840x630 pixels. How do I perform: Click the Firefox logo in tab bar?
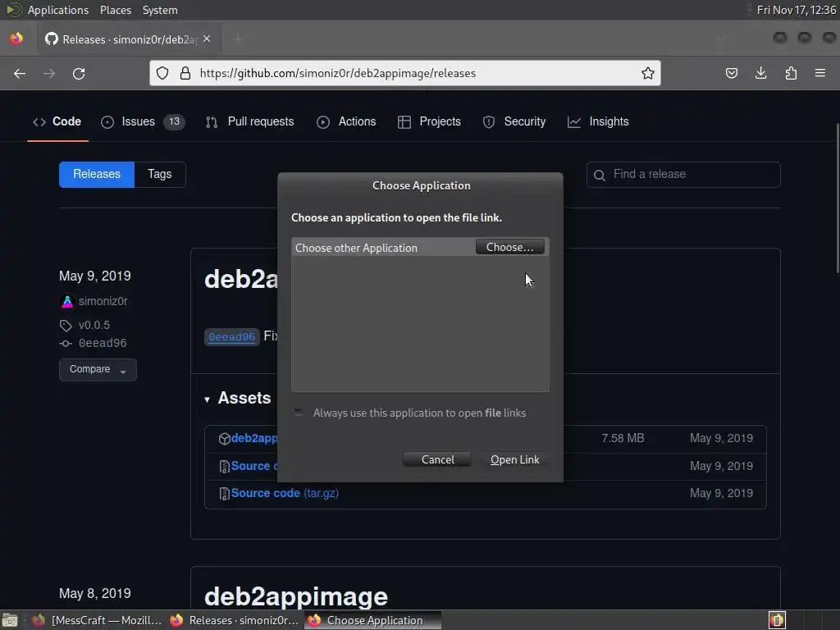[16, 39]
